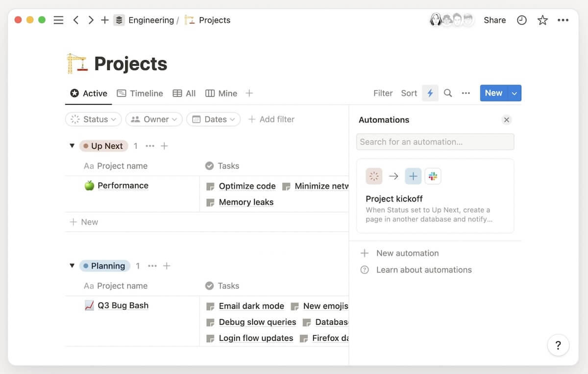Switch to the All view tab

[184, 93]
